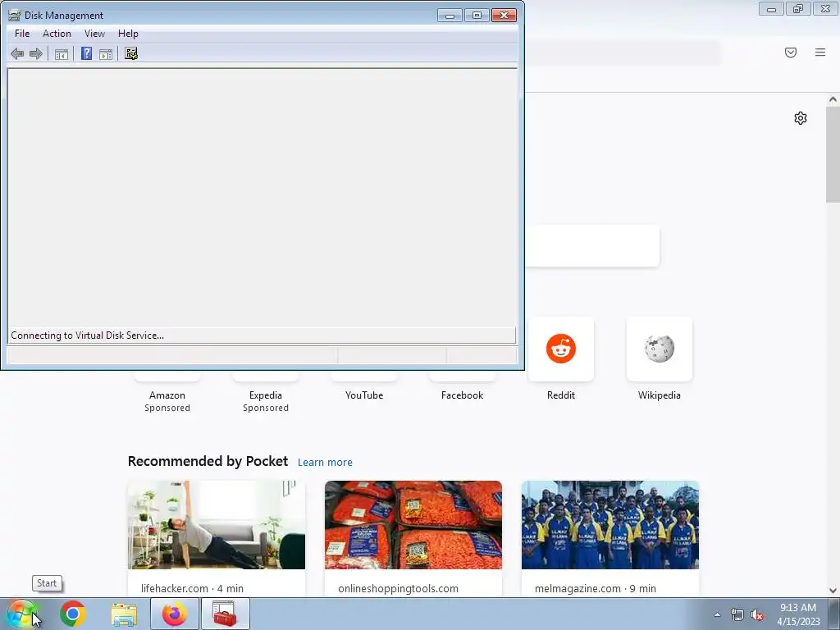Open the lifehacker.com article thumbnail
Viewport: 840px width, 630px height.
[x=217, y=525]
